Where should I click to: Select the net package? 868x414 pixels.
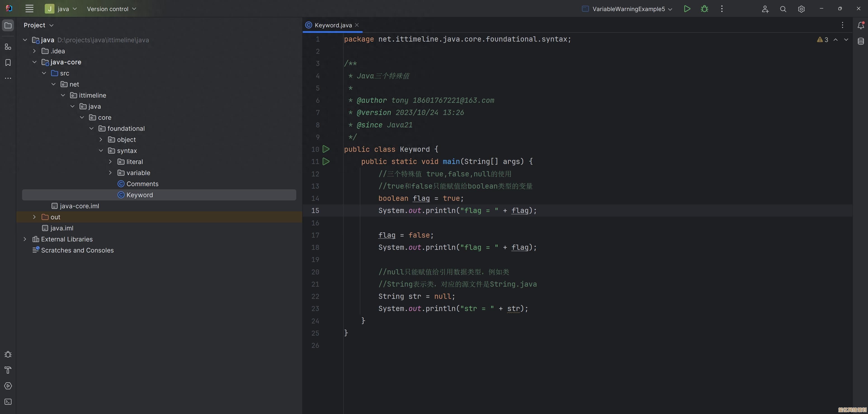click(x=74, y=84)
